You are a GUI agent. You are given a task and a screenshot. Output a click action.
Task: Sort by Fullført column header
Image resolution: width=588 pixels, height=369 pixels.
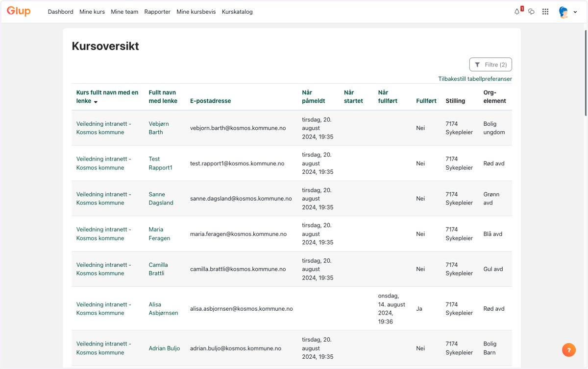point(426,101)
